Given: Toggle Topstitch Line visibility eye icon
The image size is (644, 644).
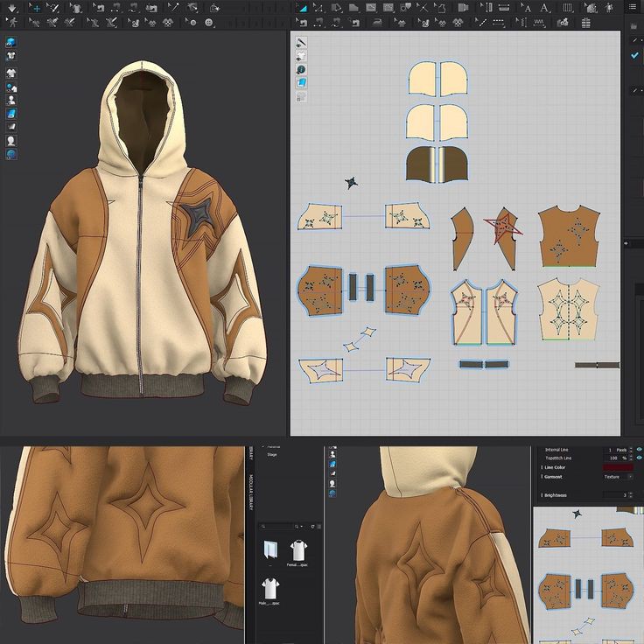Looking at the screenshot, I should click(639, 458).
